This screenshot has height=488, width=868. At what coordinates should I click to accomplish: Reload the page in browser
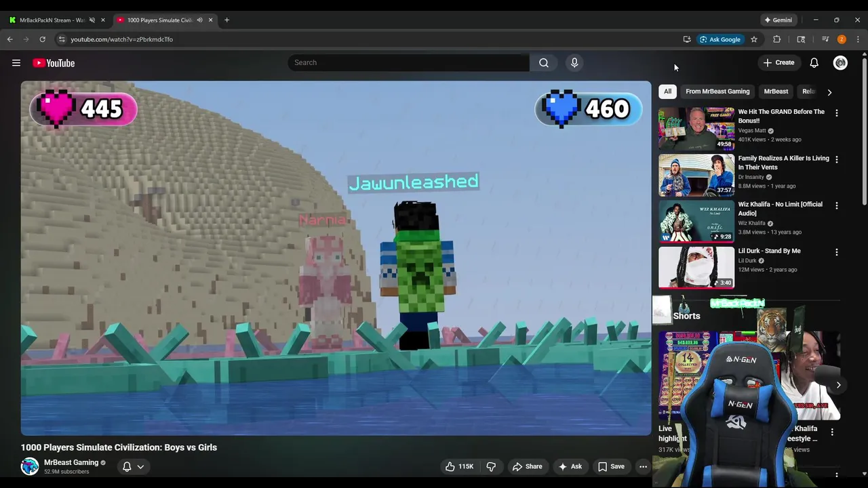tap(42, 39)
